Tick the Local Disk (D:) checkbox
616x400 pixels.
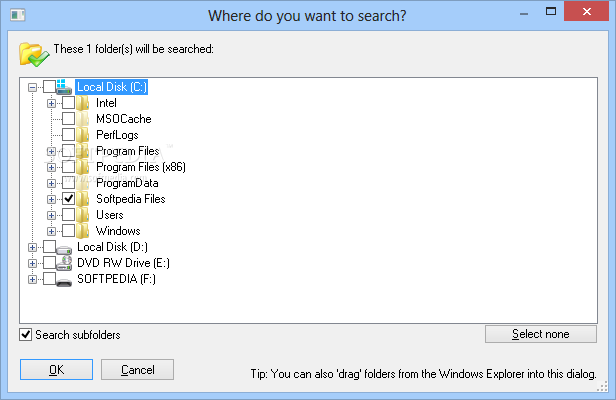tap(49, 247)
